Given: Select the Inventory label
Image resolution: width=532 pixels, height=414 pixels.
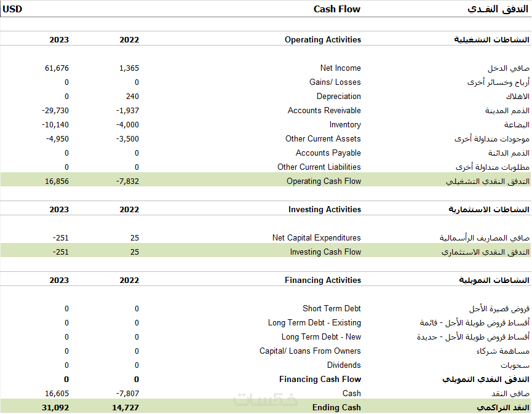Looking at the screenshot, I should (x=345, y=125).
